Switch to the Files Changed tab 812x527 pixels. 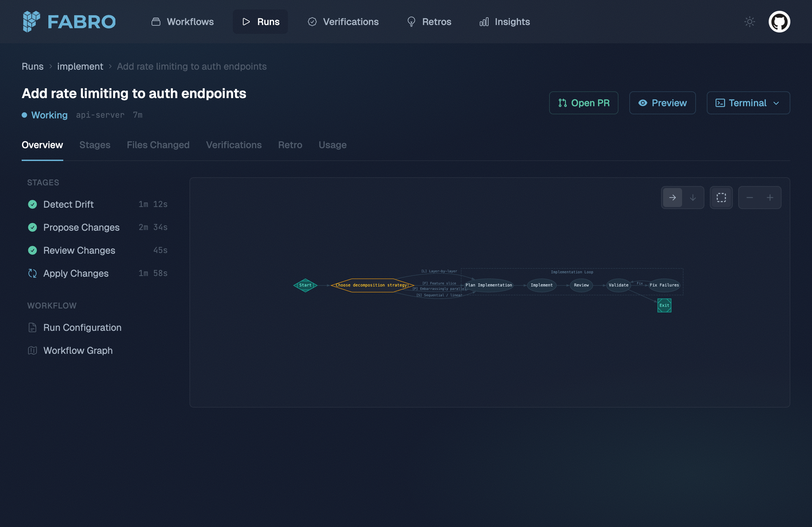tap(158, 145)
